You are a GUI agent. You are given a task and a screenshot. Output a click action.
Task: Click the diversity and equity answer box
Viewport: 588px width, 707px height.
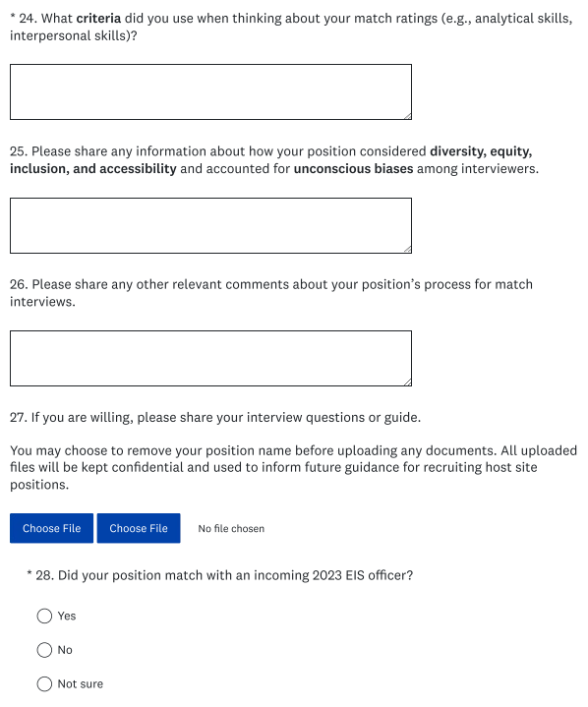click(210, 225)
